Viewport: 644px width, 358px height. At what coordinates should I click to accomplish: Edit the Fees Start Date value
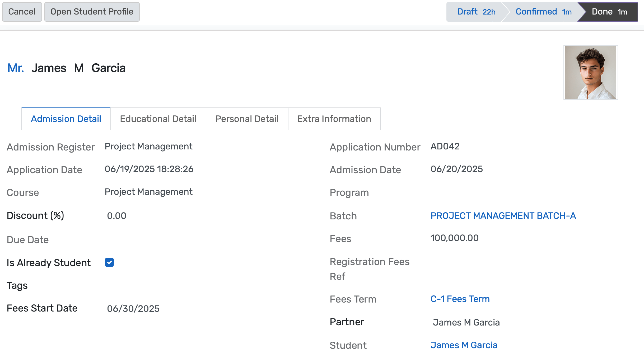point(134,308)
